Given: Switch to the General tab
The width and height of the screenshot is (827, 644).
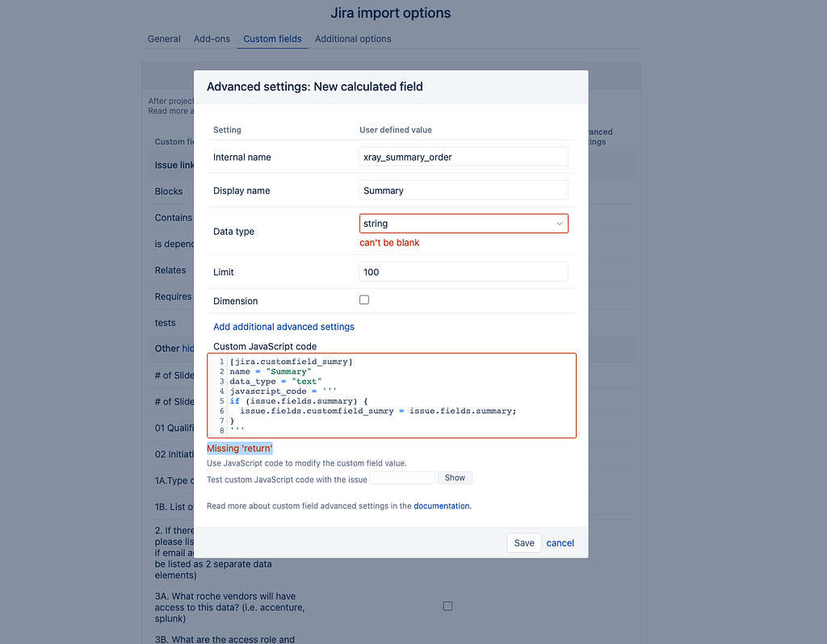Looking at the screenshot, I should click(164, 39).
